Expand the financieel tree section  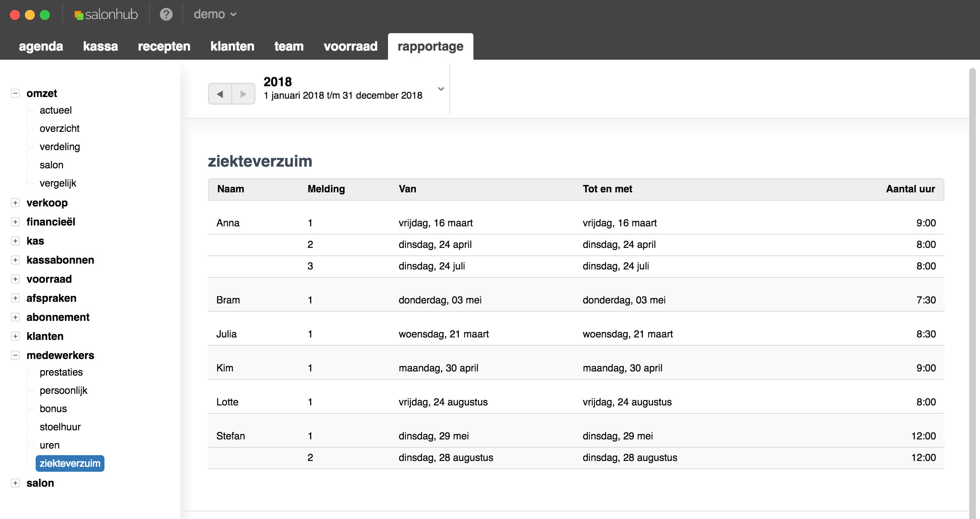click(x=15, y=222)
